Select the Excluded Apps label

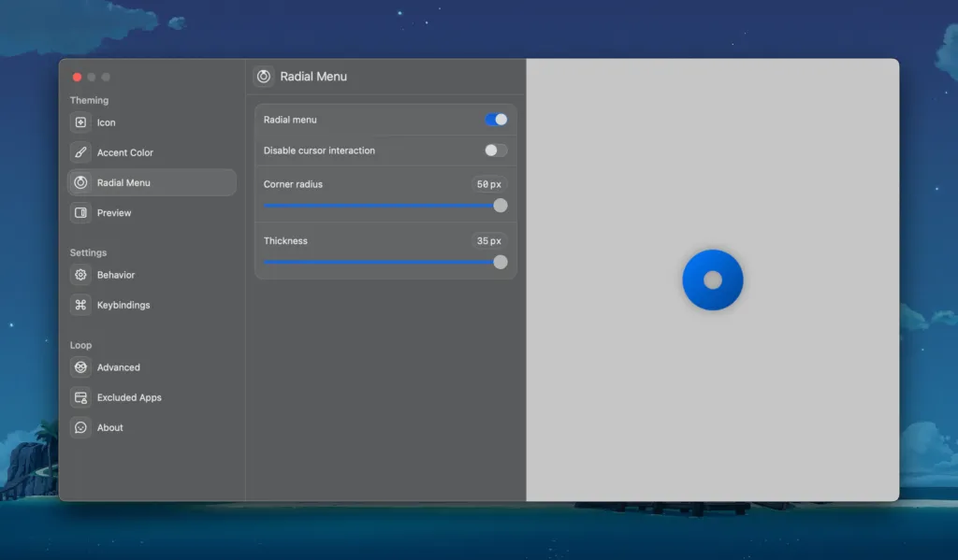[x=129, y=397]
